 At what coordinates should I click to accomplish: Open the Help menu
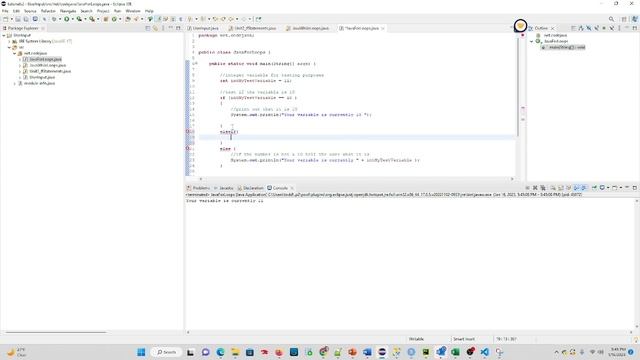coord(149,11)
